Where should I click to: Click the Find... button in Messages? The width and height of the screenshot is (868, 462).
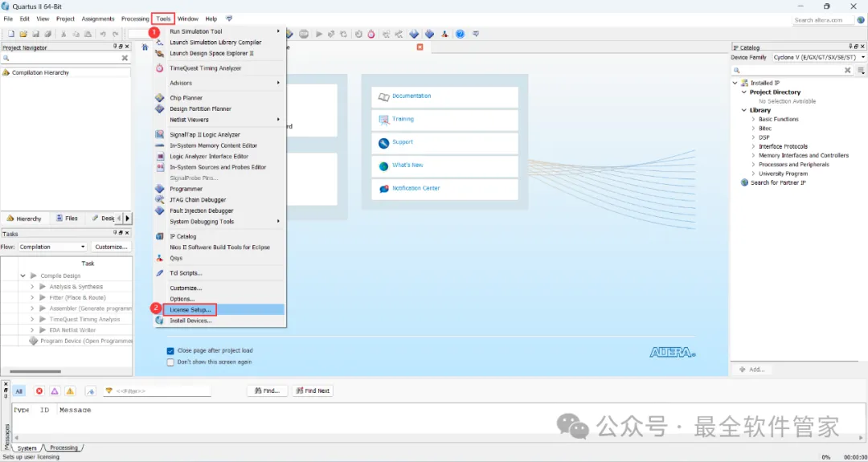tap(267, 390)
